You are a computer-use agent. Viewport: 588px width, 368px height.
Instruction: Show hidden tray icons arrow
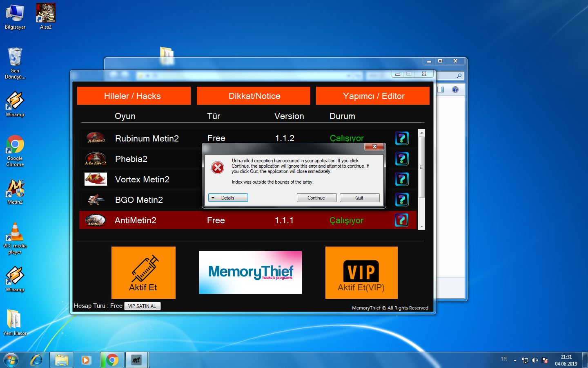point(515,360)
